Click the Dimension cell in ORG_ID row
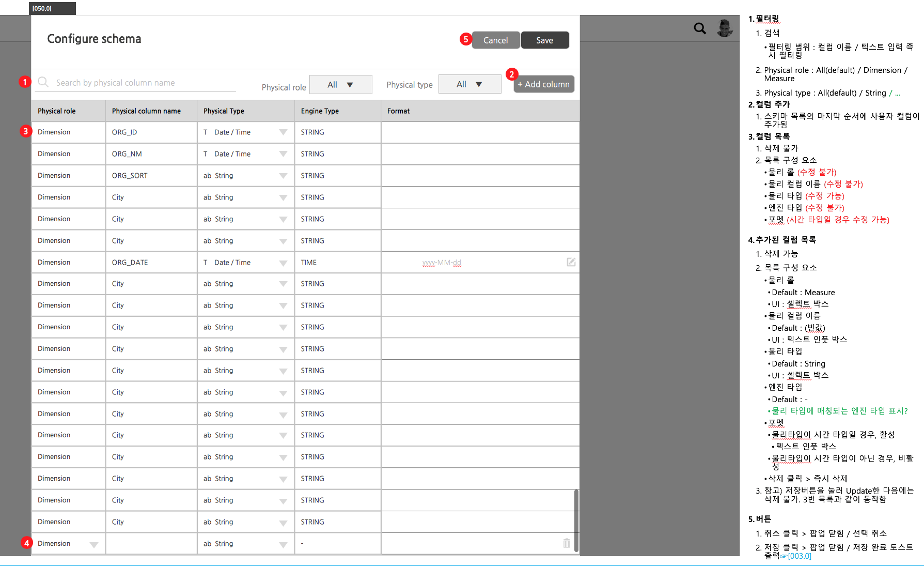The height and width of the screenshot is (566, 924). tap(68, 132)
